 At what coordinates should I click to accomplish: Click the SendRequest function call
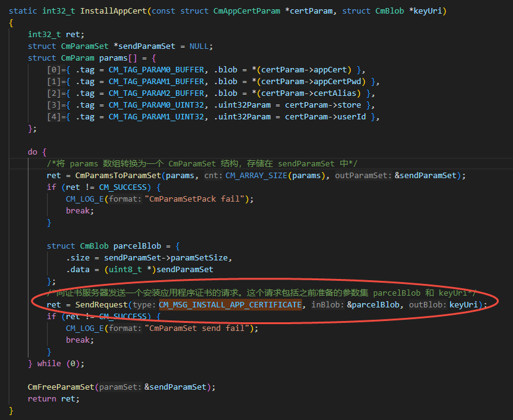[x=101, y=305]
